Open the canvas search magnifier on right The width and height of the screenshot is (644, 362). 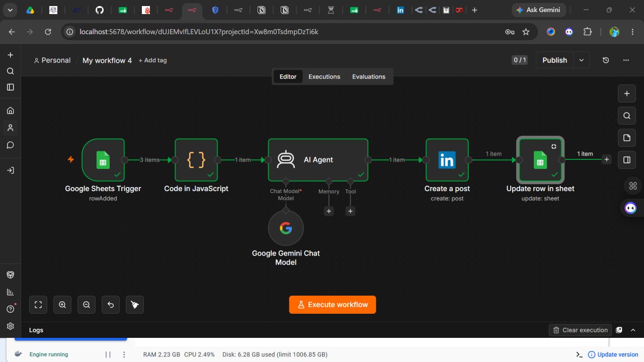click(x=626, y=116)
